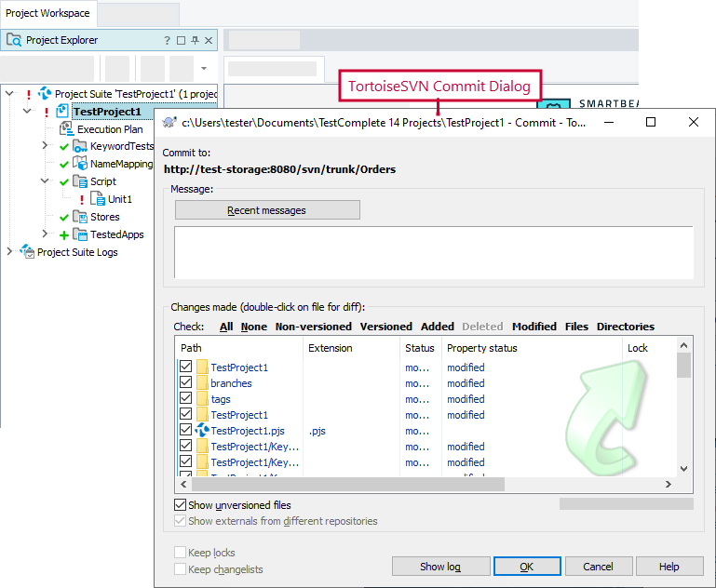Click the Recent messages button
Viewport: 716px width, 588px height.
click(267, 210)
